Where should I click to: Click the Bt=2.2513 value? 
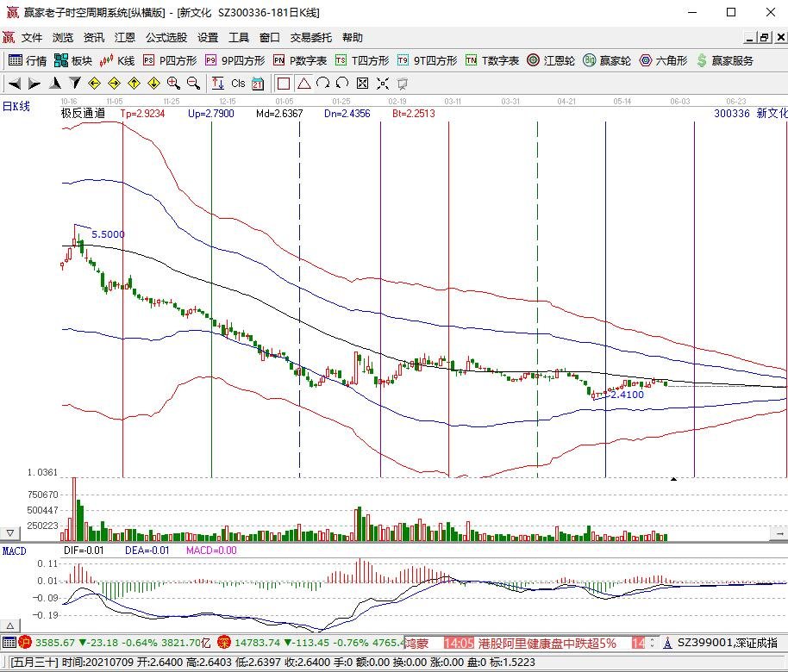pos(414,114)
